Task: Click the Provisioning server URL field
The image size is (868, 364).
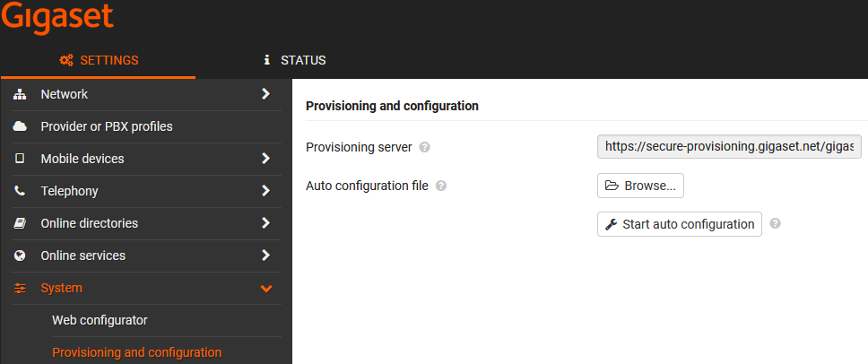Action: click(729, 146)
